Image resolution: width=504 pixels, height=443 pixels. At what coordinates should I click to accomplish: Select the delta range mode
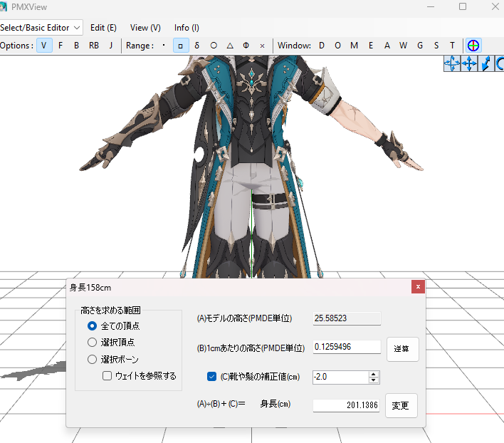[x=197, y=46]
